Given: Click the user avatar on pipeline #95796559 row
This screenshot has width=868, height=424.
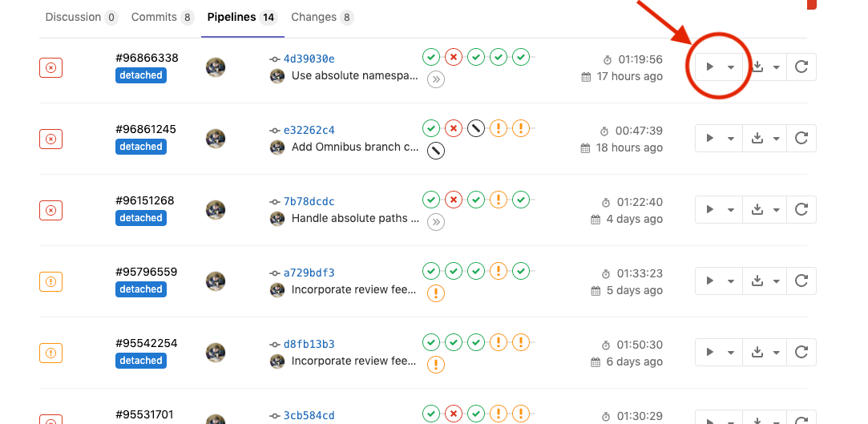Looking at the screenshot, I should pos(216,281).
